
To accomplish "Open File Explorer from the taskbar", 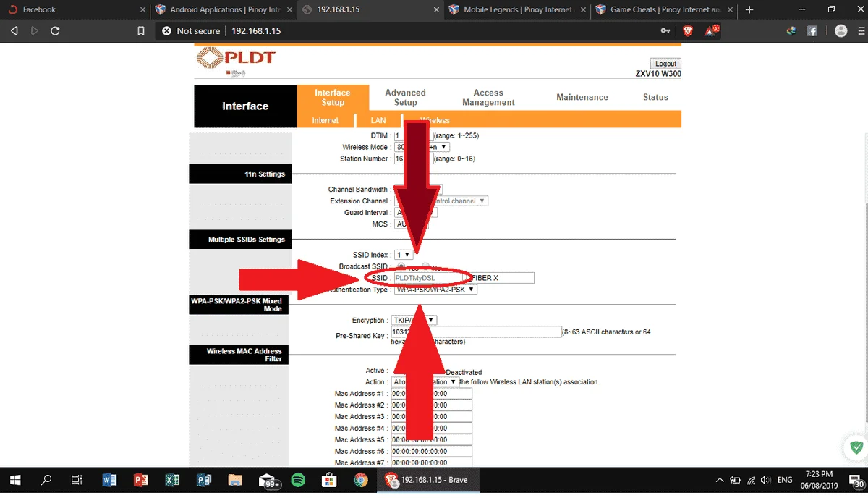I will (235, 479).
